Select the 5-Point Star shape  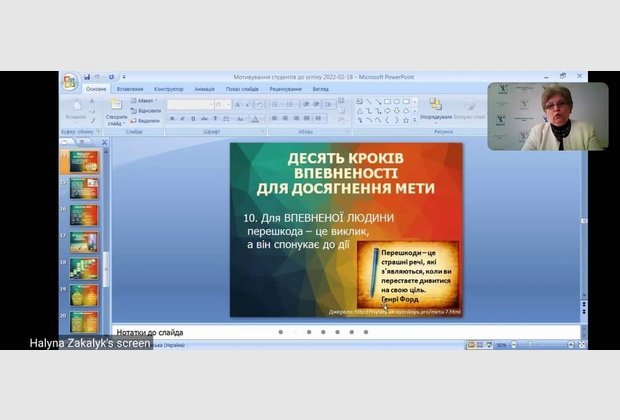(x=406, y=120)
